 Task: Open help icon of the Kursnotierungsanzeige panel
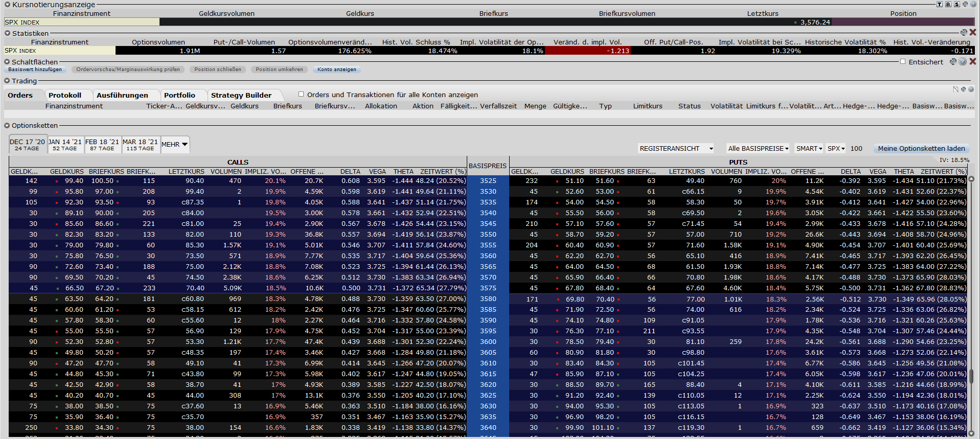[x=973, y=4]
